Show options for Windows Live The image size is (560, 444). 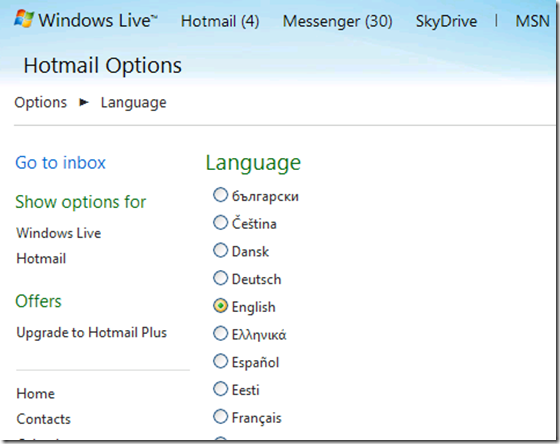(59, 233)
